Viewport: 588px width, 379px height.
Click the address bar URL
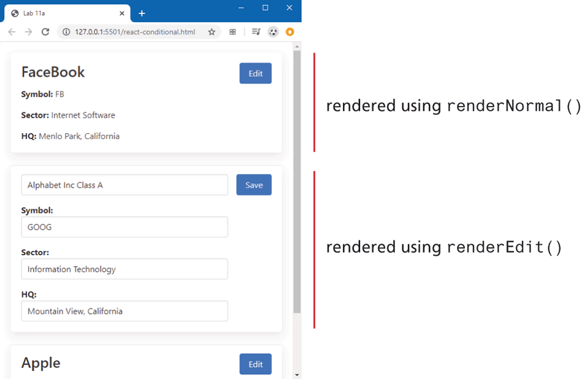(135, 32)
